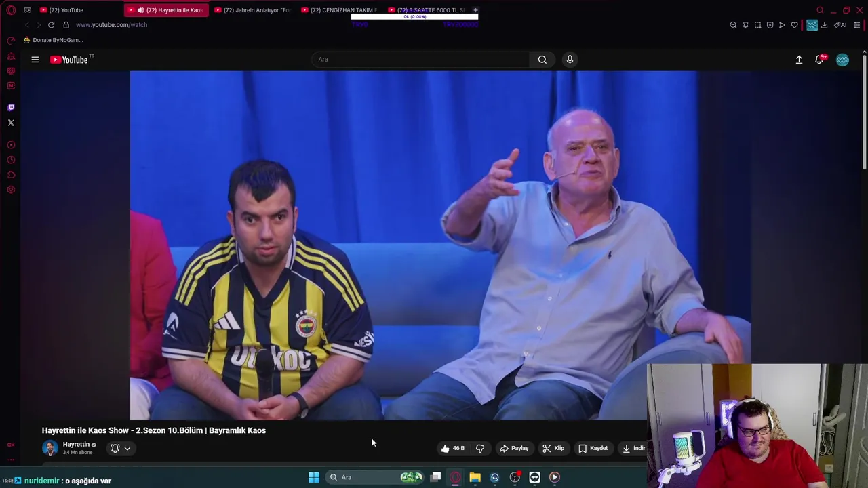The image size is (868, 488).
Task: Switch to "Jahrein Anlatıyor" tab
Action: coord(253,10)
